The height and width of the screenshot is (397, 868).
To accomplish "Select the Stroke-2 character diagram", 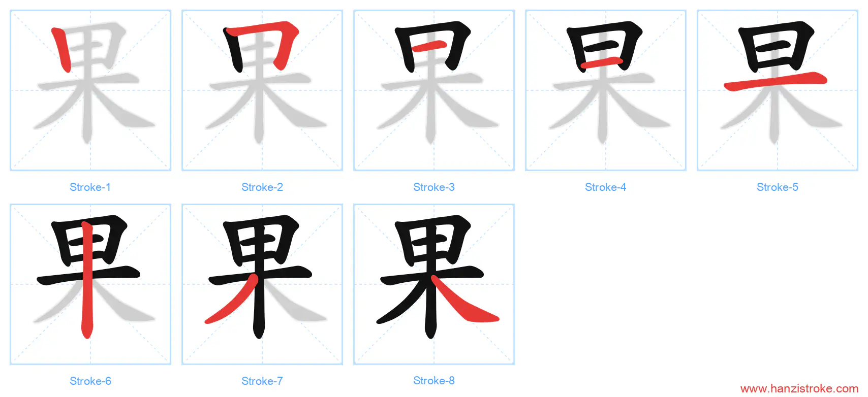I will coord(262,90).
